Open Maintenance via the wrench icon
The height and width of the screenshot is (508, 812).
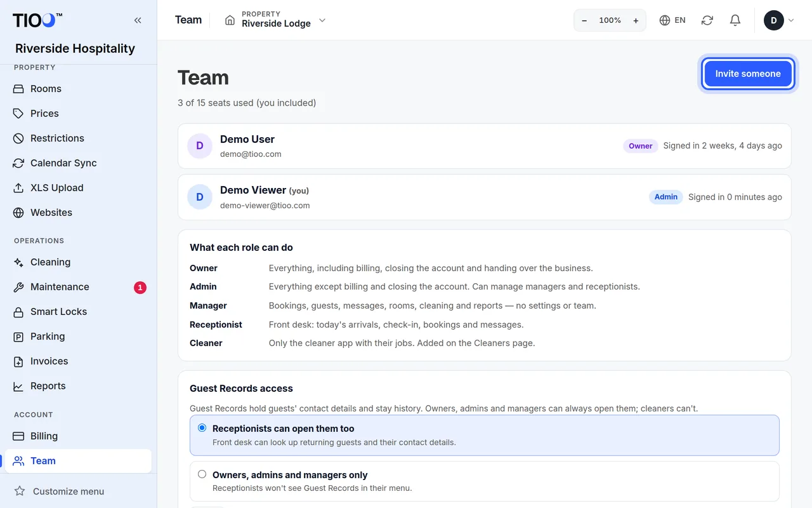tap(18, 287)
